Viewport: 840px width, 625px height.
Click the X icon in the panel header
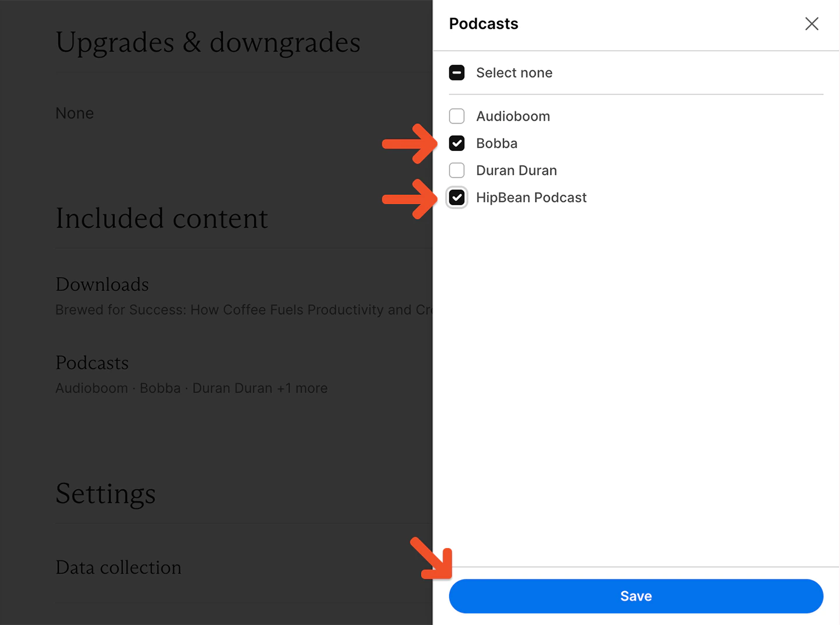tap(811, 24)
